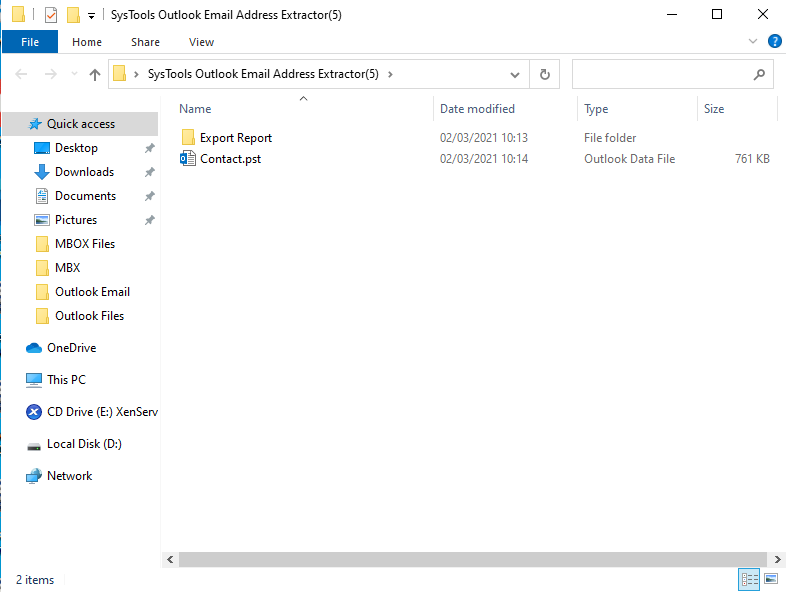787x592 pixels.
Task: Click the Contact.pst file name
Action: (230, 159)
